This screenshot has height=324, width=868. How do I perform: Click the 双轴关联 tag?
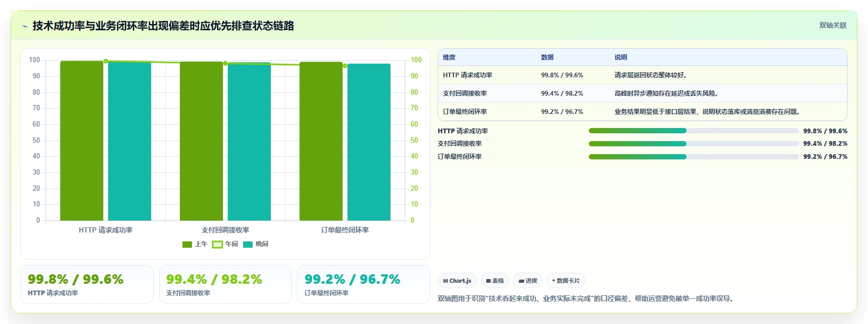tap(832, 26)
